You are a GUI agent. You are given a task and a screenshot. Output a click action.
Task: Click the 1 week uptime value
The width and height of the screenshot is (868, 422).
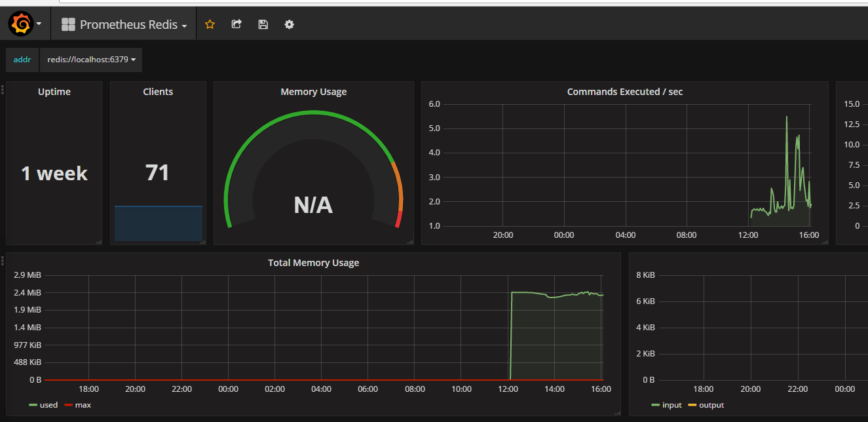click(54, 173)
